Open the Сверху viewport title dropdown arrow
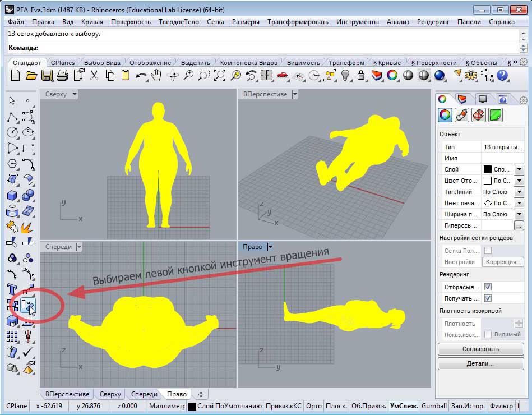532x415 pixels. click(75, 94)
